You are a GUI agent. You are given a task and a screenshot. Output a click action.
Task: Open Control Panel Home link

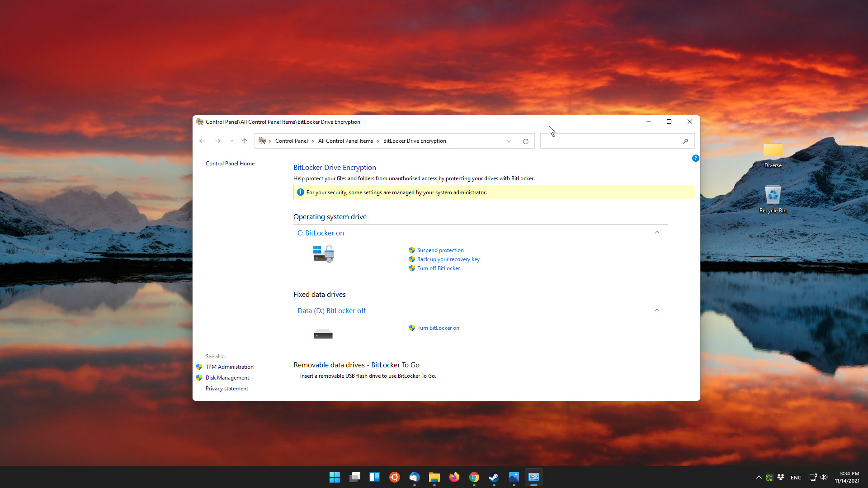(x=230, y=164)
